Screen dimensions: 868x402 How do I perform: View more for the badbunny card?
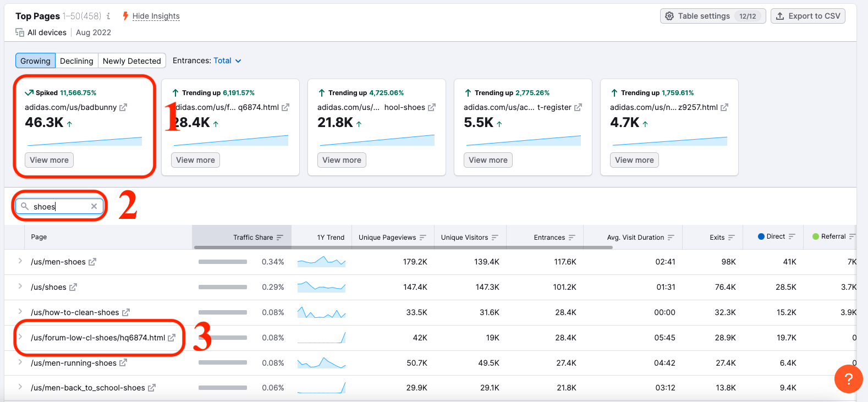point(49,160)
